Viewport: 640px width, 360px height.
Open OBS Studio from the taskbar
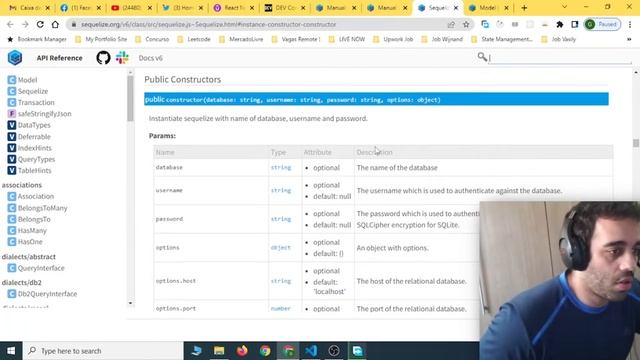(334, 351)
